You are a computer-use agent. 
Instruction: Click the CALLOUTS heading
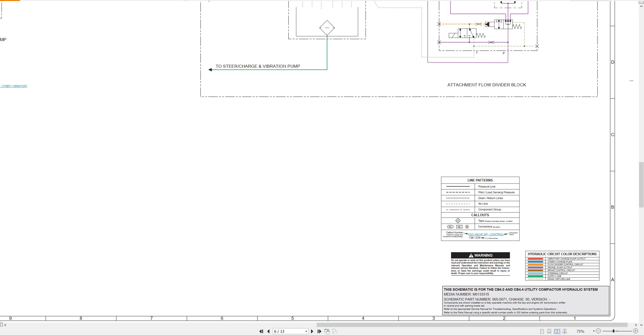(480, 215)
